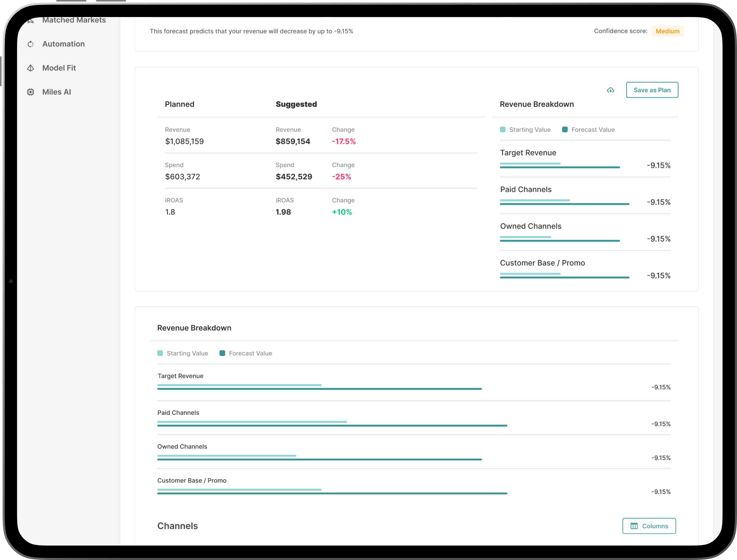Open the Columns selector button
The height and width of the screenshot is (560, 737).
(649, 526)
